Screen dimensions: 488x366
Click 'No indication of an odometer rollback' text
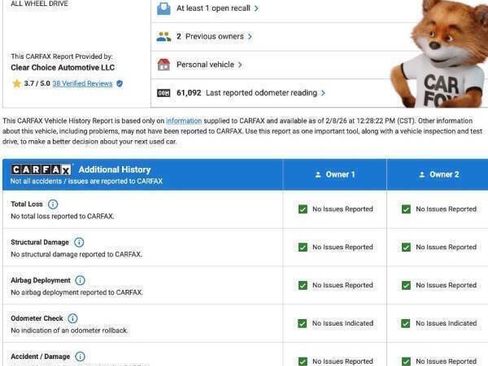click(69, 330)
